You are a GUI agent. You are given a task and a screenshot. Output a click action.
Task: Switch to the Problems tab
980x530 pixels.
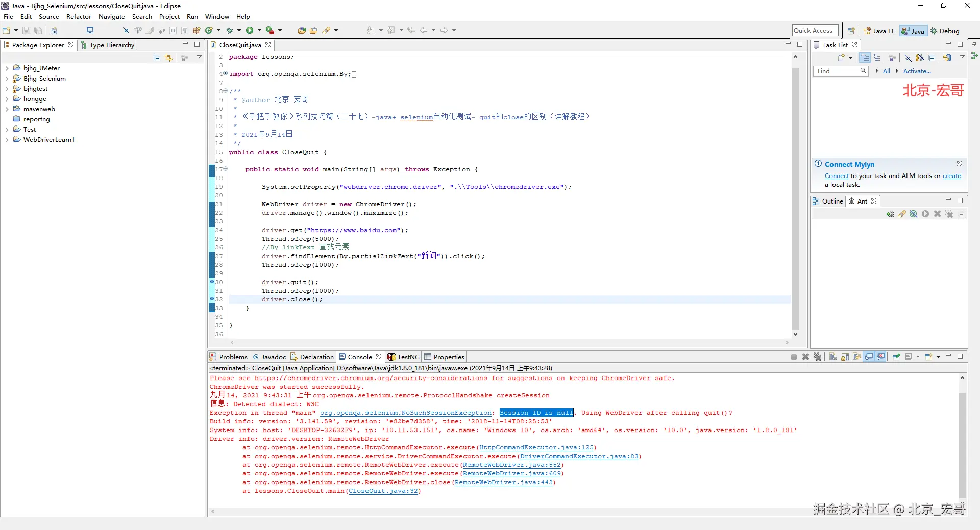click(229, 357)
